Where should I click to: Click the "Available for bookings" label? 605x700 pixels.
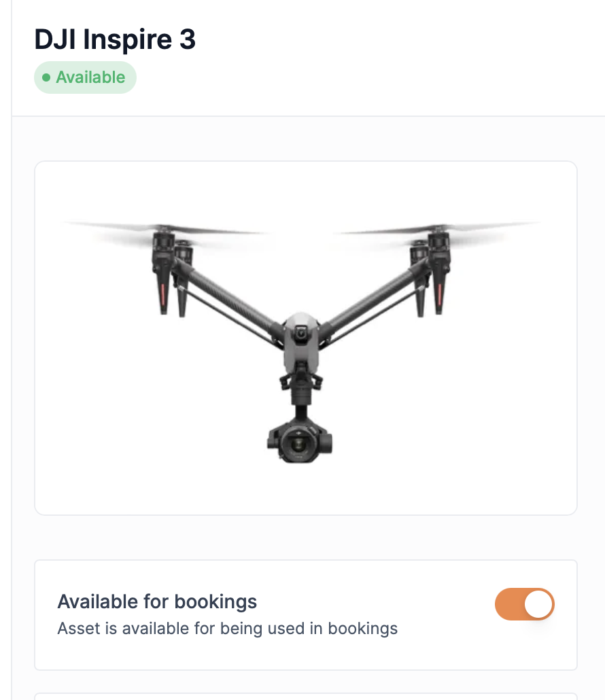pyautogui.click(x=157, y=601)
